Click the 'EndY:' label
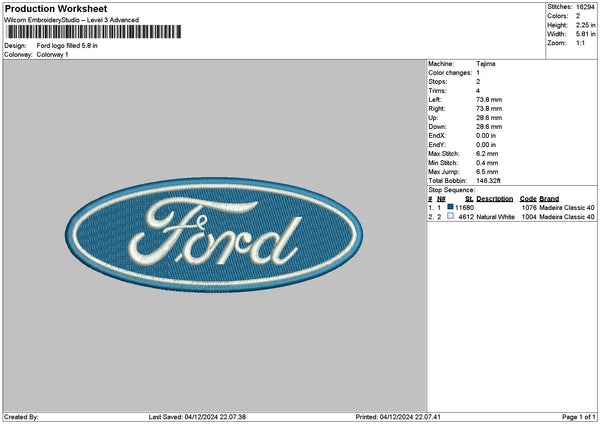This screenshot has width=600, height=424. pos(437,145)
